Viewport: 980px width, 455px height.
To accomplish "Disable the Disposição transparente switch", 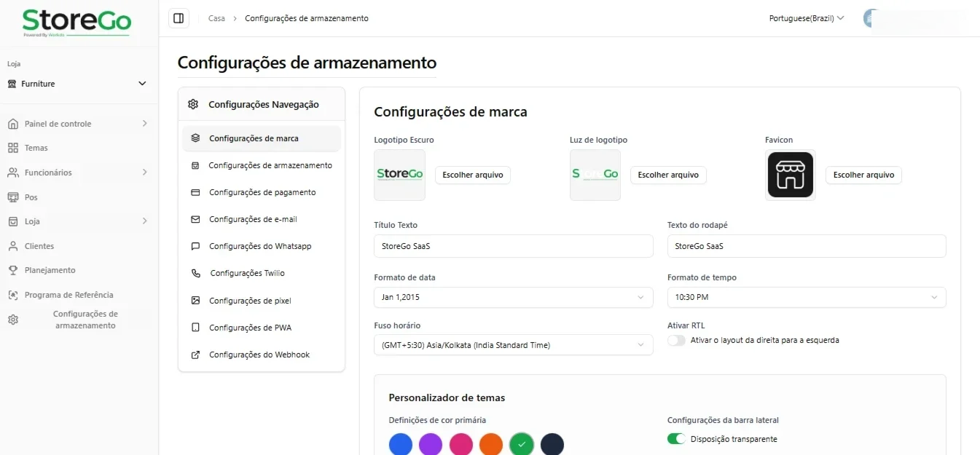I will [x=677, y=439].
